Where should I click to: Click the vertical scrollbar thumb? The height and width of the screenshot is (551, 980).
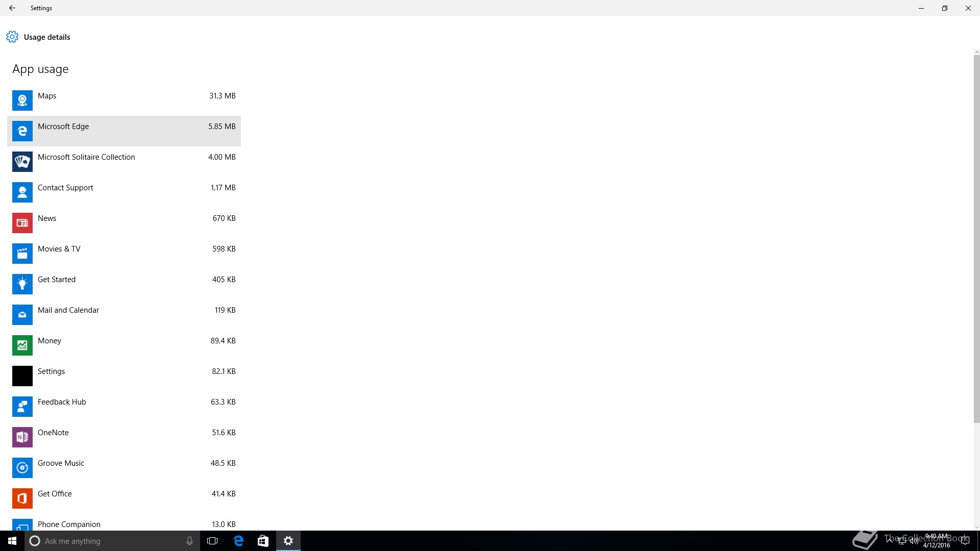[976, 238]
